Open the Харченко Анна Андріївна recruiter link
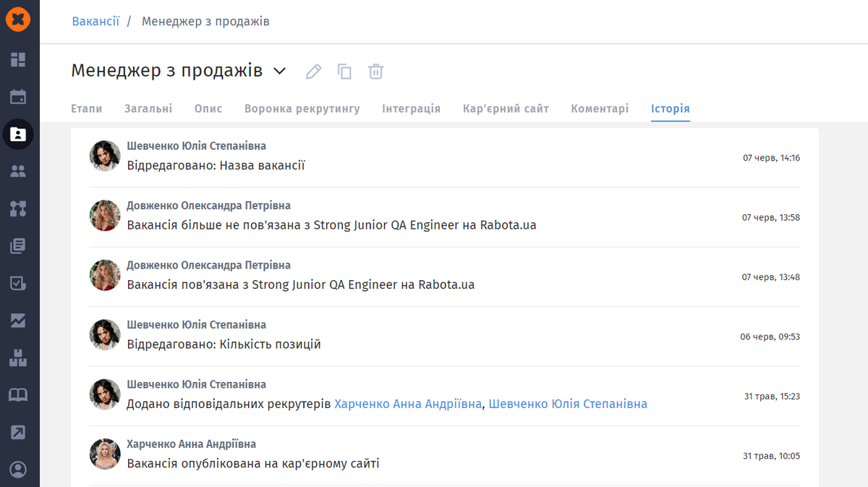Screen dimensions: 868x487 (x=408, y=404)
